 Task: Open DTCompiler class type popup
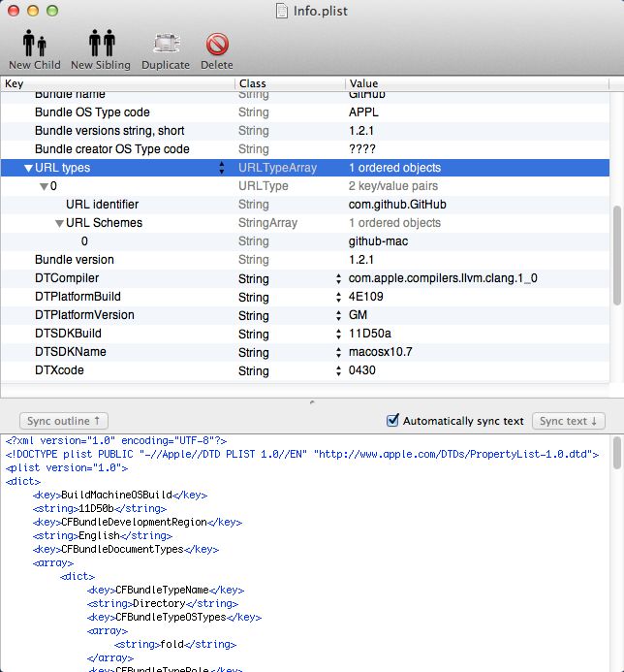tap(338, 278)
